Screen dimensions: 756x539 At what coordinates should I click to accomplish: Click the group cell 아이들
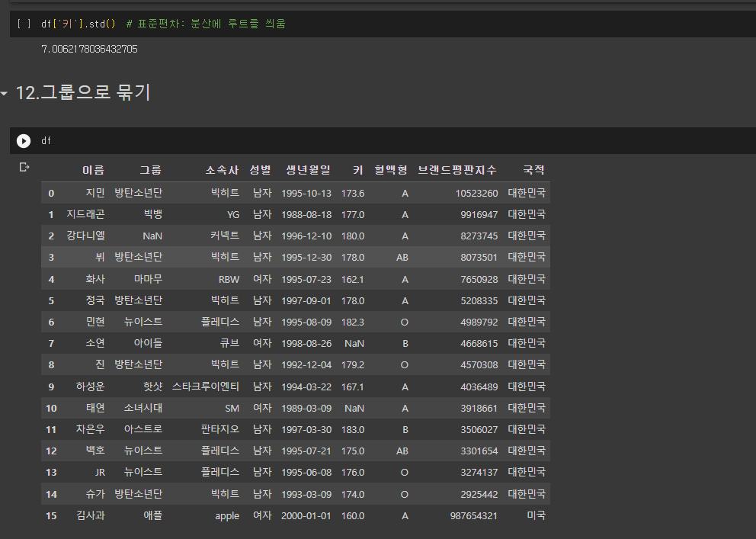coord(148,343)
